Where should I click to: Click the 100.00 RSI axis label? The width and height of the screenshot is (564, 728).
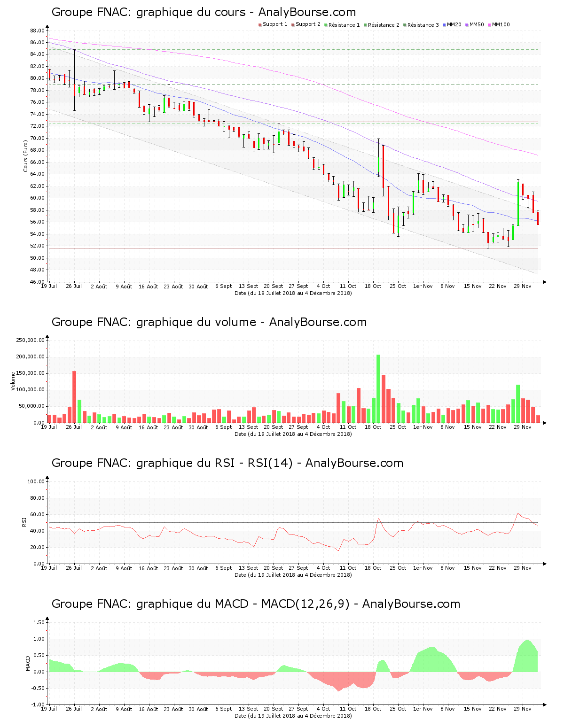pos(36,481)
